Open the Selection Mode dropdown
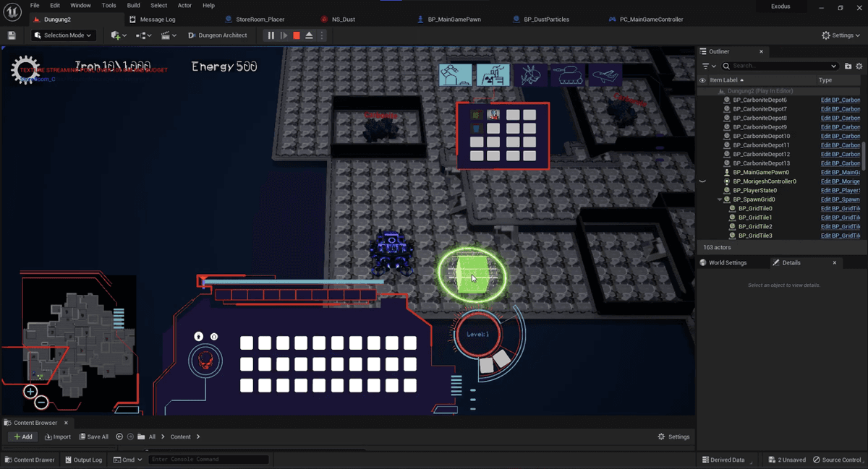The image size is (868, 469). pyautogui.click(x=64, y=35)
